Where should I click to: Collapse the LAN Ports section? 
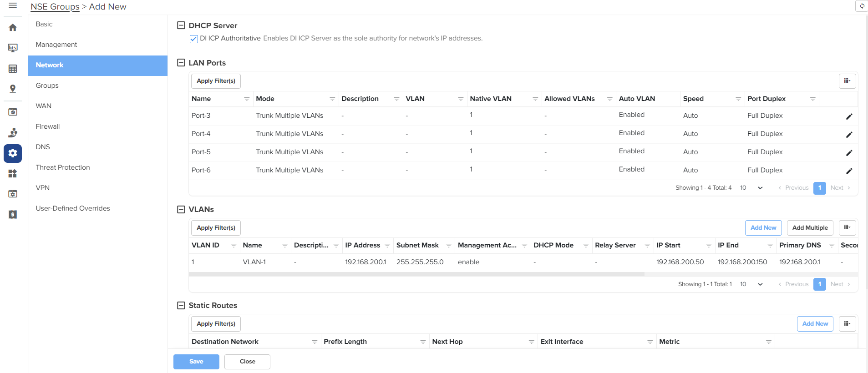(x=181, y=63)
